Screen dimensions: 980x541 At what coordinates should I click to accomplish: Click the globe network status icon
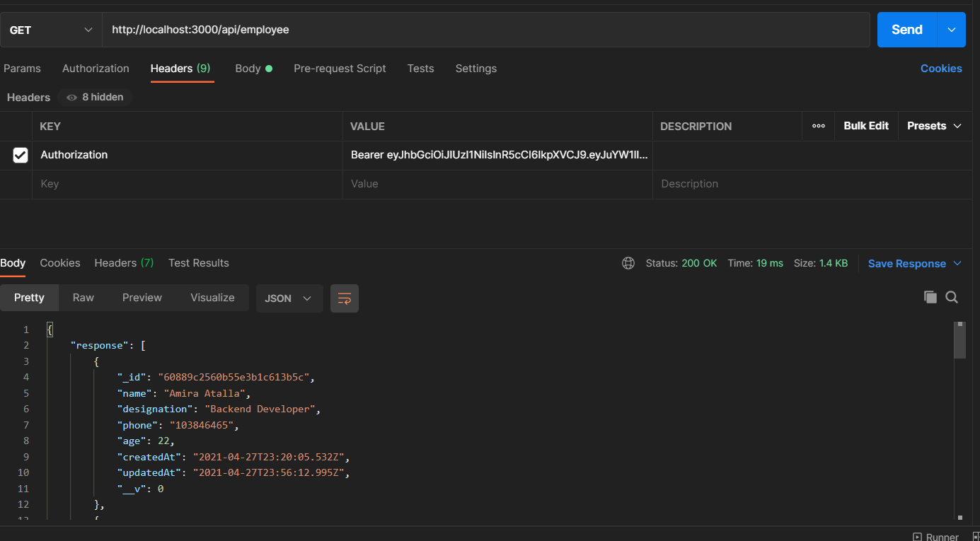[x=628, y=262]
